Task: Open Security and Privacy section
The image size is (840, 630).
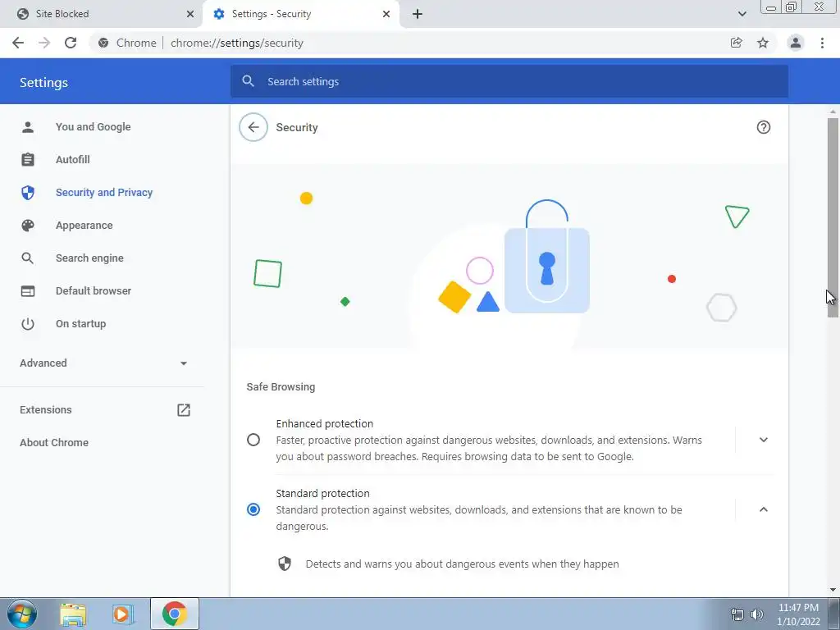Action: [x=104, y=192]
